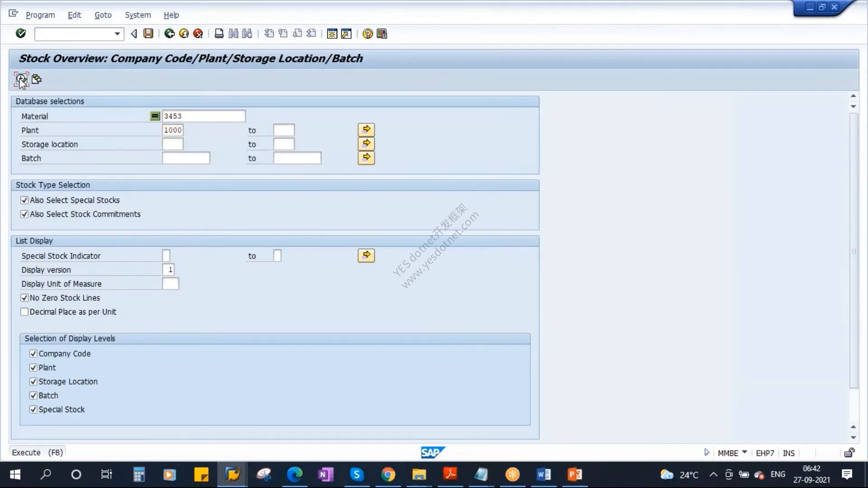Click the Execute clock icon
The width and height of the screenshot is (868, 488).
[x=21, y=80]
